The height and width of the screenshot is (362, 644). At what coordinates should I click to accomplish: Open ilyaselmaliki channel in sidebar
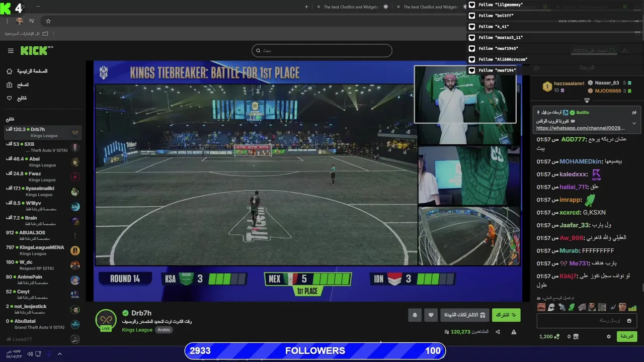point(42,192)
